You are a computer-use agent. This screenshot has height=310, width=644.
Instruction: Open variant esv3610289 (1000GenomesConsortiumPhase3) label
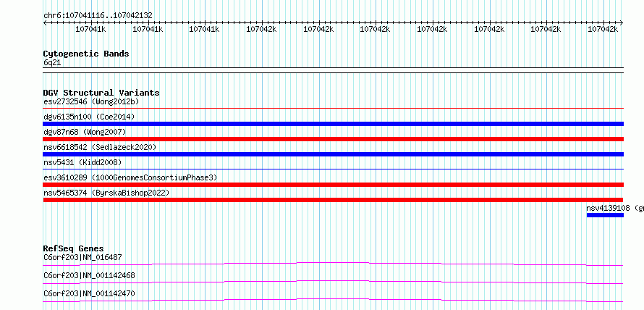tap(130, 177)
